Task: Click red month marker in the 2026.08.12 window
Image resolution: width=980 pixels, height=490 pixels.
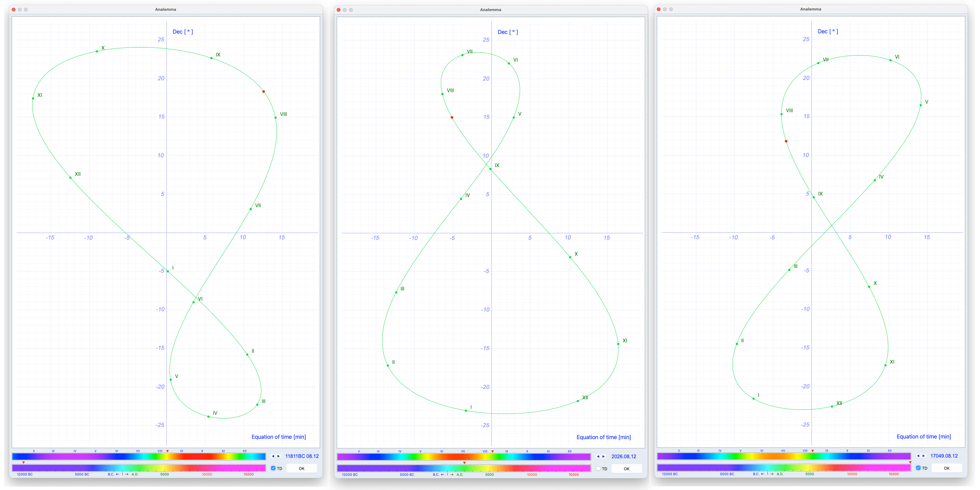Action: click(492, 451)
